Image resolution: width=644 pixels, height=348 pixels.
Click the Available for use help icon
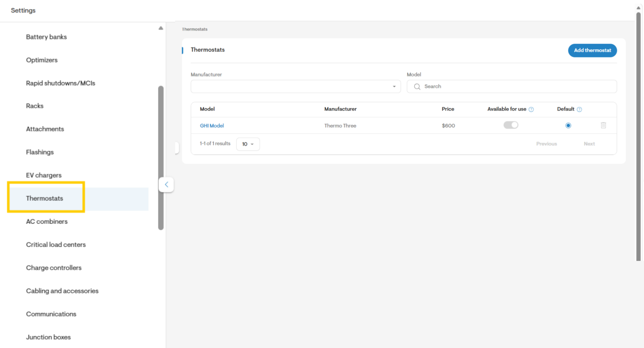531,109
